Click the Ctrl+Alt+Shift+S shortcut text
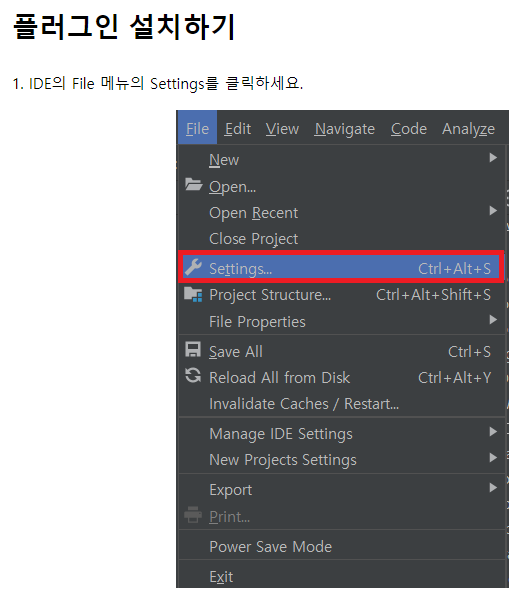The width and height of the screenshot is (527, 601). pyautogui.click(x=433, y=295)
